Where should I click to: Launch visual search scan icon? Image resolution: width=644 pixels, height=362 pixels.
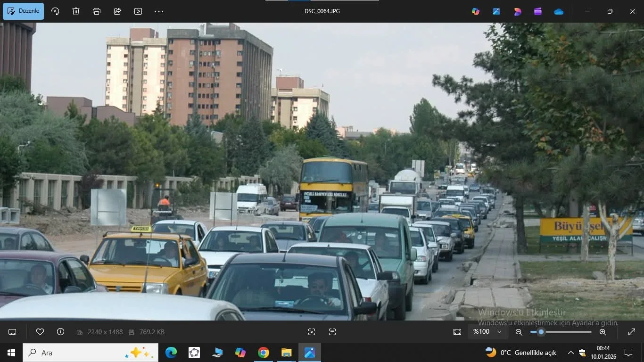pyautogui.click(x=311, y=332)
